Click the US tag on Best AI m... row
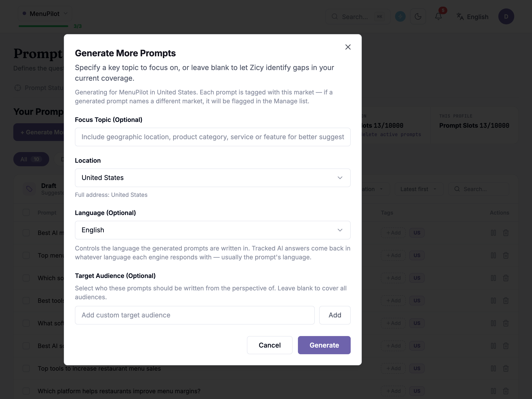This screenshot has height=399, width=532. point(417,233)
